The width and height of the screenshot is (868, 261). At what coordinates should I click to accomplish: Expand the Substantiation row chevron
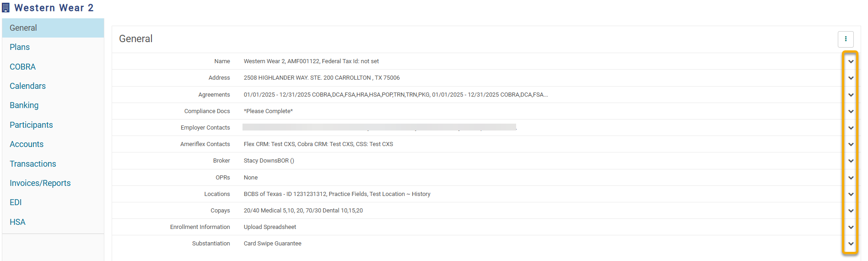tap(851, 244)
